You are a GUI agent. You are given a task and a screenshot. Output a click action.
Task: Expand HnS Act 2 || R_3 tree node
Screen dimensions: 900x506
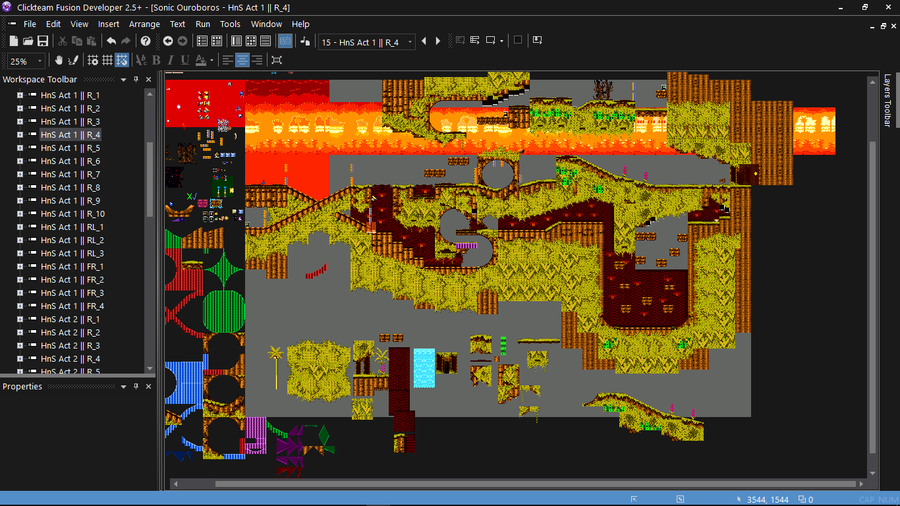tap(20, 346)
